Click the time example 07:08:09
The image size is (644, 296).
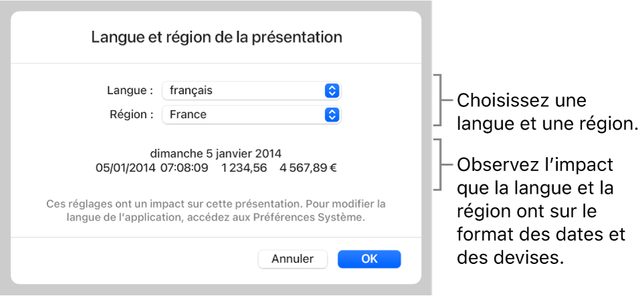[184, 168]
